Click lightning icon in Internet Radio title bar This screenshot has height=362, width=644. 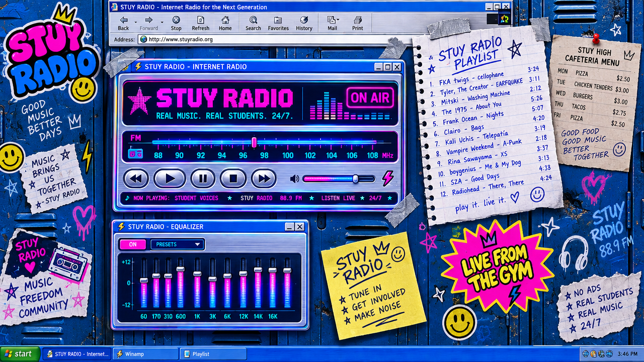coord(138,66)
